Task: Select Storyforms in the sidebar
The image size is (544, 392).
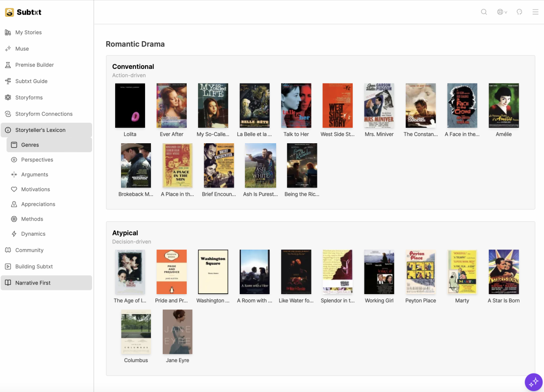Action: (46, 97)
